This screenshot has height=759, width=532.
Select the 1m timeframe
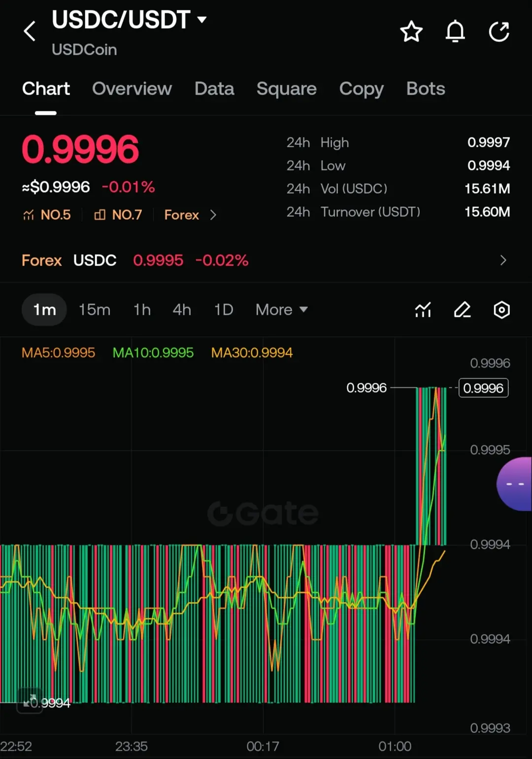(x=44, y=310)
